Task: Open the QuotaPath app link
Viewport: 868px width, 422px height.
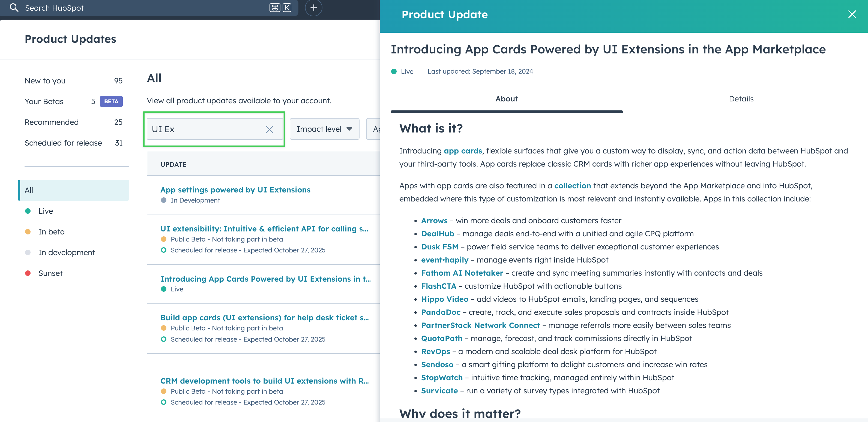Action: click(441, 339)
